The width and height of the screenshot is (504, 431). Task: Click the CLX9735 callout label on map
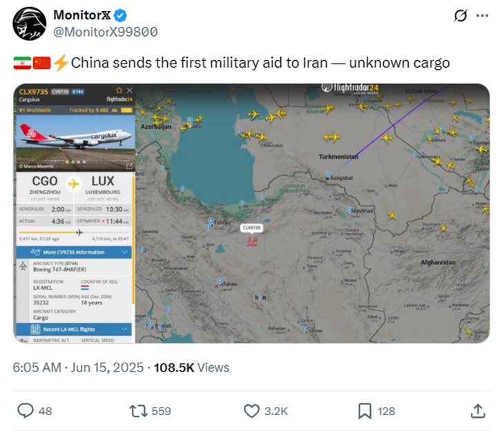252,228
